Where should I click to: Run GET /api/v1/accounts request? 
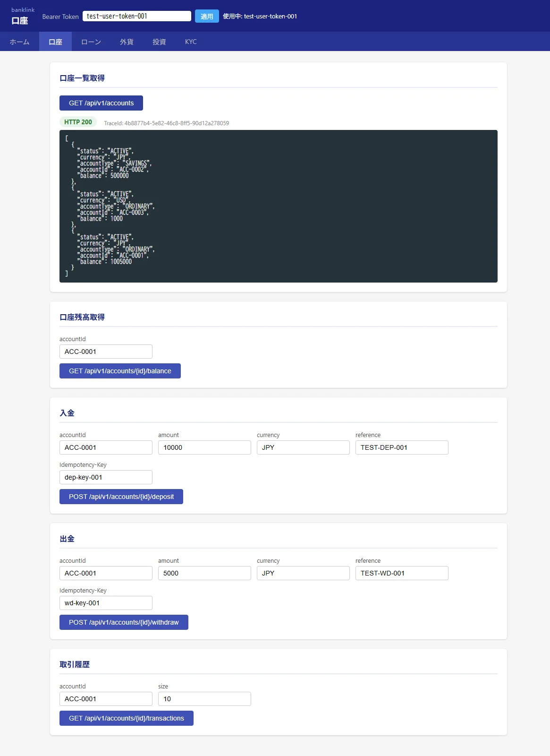(x=101, y=103)
